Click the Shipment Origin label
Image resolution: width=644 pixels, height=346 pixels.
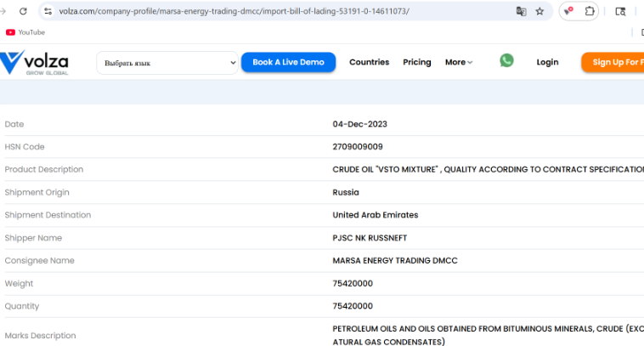click(37, 192)
